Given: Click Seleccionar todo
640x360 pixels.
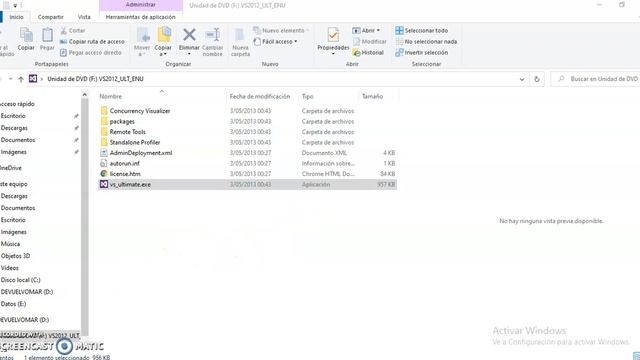Looking at the screenshot, I should pos(422,31).
